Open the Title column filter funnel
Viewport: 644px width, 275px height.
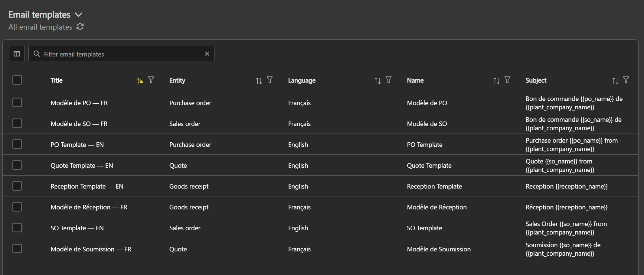click(151, 80)
